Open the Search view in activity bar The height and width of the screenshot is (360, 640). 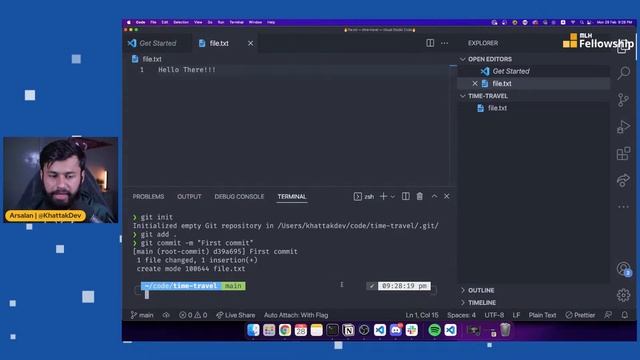623,73
